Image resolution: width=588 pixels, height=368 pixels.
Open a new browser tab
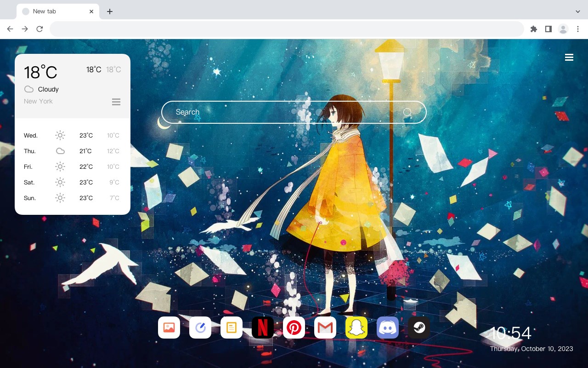(109, 11)
